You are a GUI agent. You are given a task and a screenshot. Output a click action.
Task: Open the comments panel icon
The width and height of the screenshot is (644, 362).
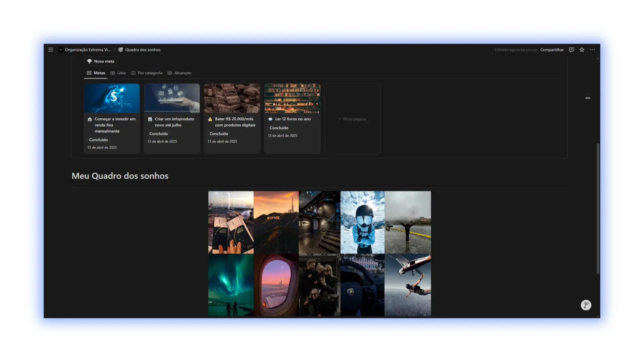click(x=572, y=50)
